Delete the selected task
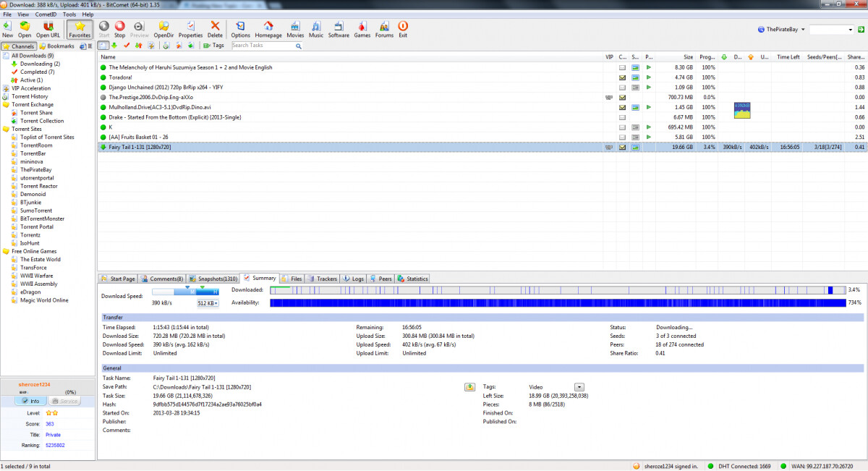 [215, 29]
